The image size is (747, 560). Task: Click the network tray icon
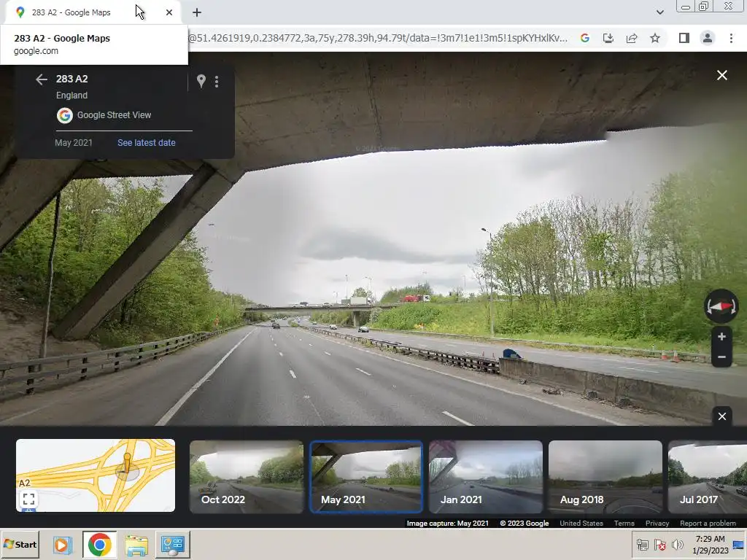point(643,545)
